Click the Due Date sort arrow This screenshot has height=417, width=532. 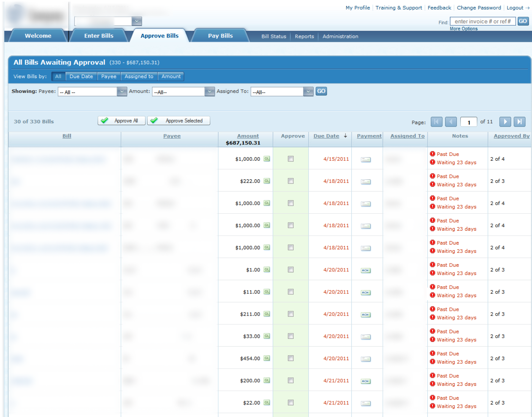pos(345,135)
